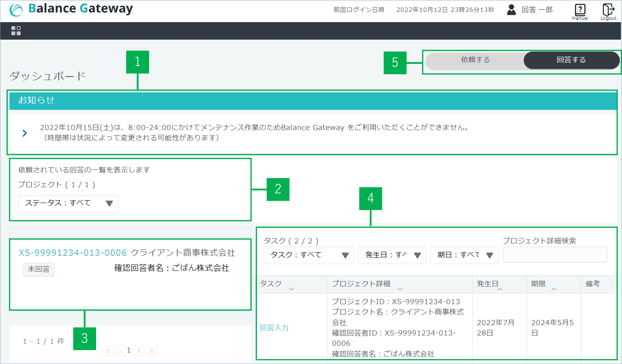Open the grid menu icon
The width and height of the screenshot is (622, 364).
[x=16, y=31]
